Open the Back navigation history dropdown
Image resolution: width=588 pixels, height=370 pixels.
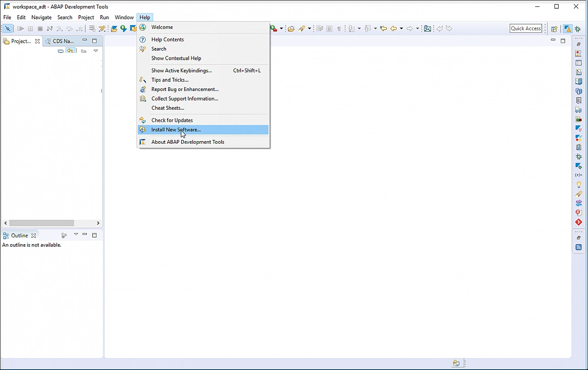click(x=401, y=28)
